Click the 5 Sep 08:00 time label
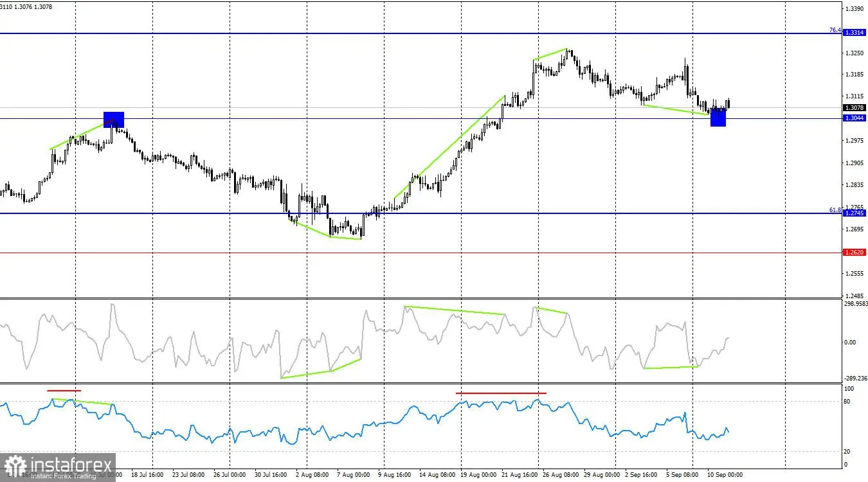This screenshot has height=482, width=868. [681, 475]
